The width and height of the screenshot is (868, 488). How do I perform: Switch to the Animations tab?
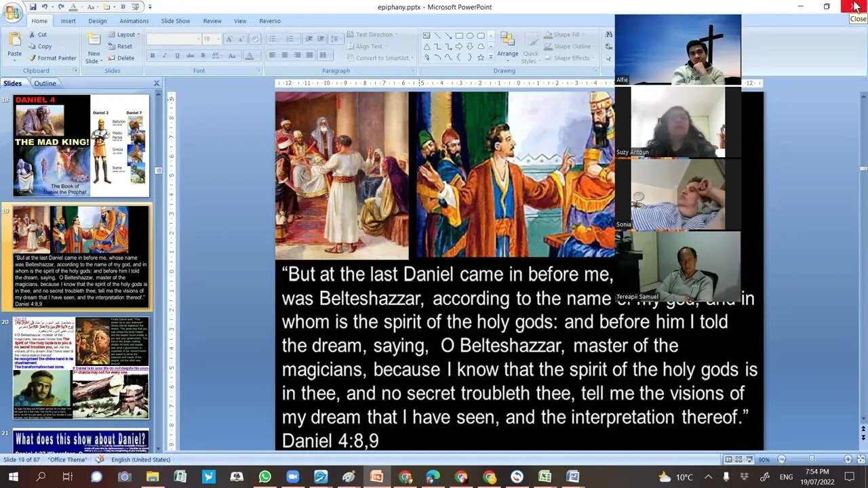134,21
